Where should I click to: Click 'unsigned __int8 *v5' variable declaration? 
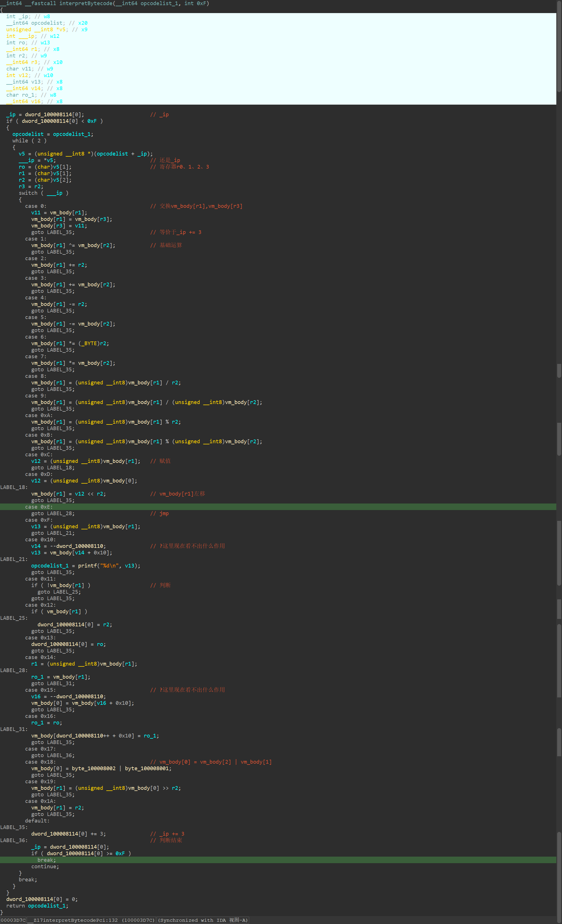[x=36, y=30]
